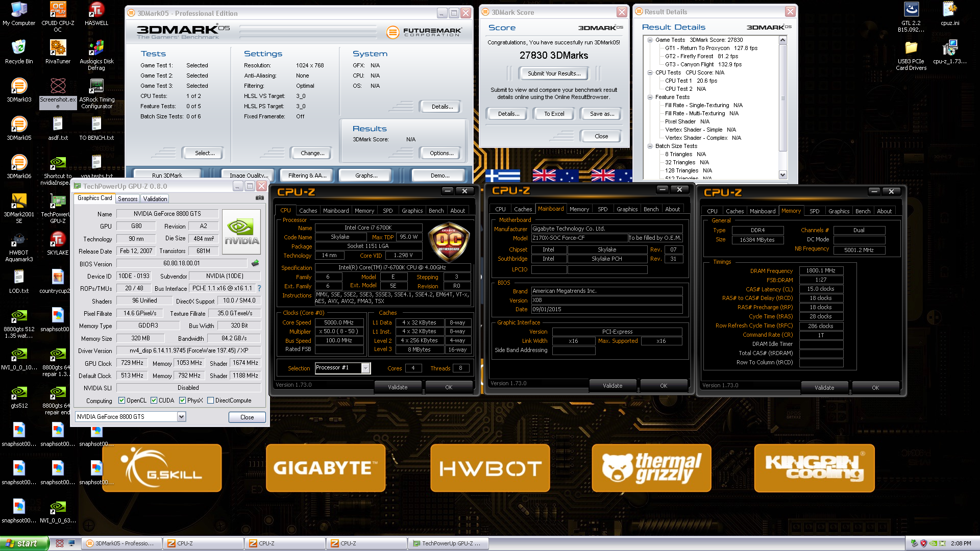Toggle the DirectCompute checkbox in GPU-Z
The image size is (980, 551).
pyautogui.click(x=210, y=400)
